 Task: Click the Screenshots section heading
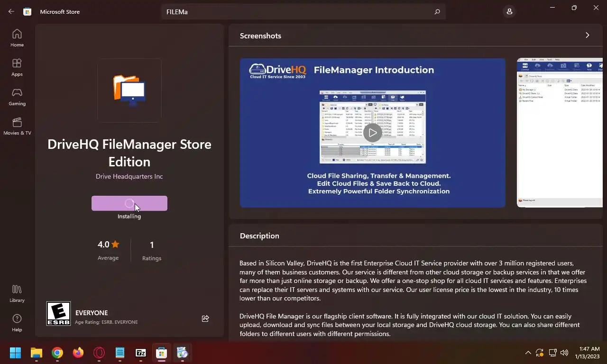pyautogui.click(x=260, y=36)
